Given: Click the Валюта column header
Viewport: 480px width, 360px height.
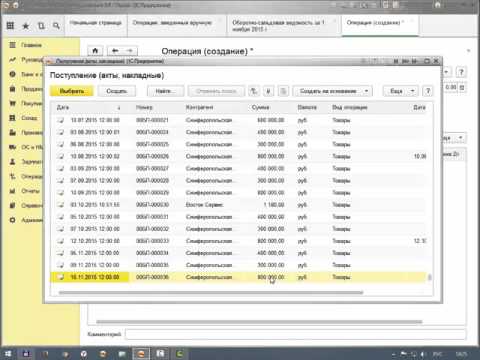Looking at the screenshot, I should click(307, 107).
